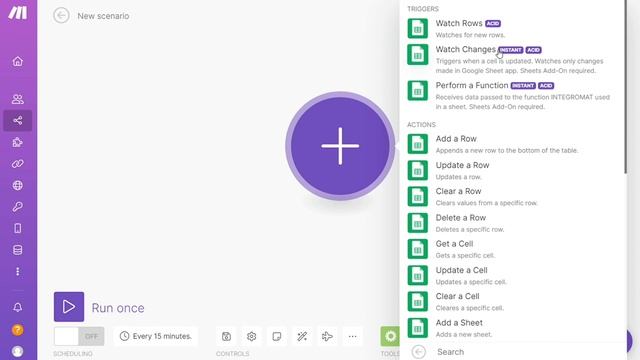This screenshot has height=360, width=640.
Task: Click the Explain flow airplane icon
Action: coord(327,336)
